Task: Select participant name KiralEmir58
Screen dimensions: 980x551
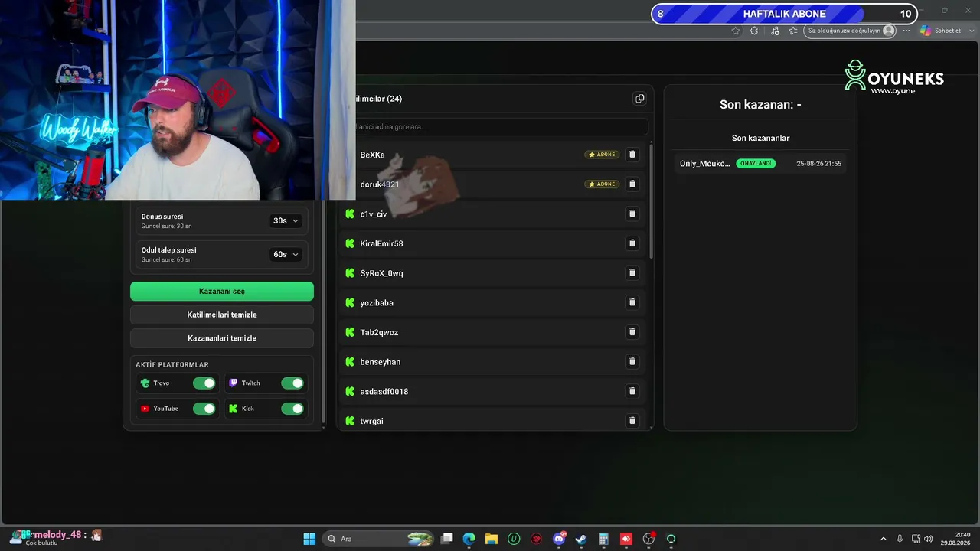Action: coord(381,243)
